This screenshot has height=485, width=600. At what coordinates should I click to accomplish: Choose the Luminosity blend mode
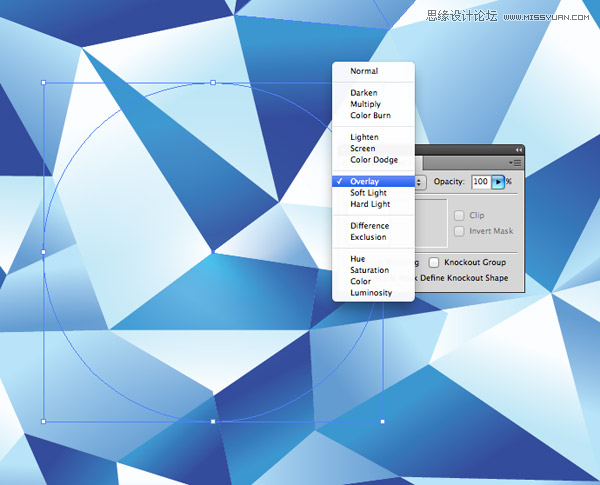[x=373, y=292]
